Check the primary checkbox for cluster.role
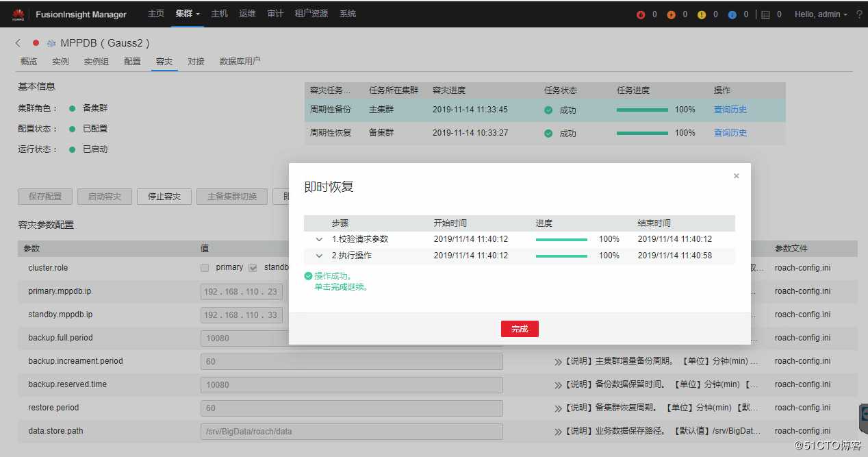The height and width of the screenshot is (457, 868). pyautogui.click(x=205, y=267)
